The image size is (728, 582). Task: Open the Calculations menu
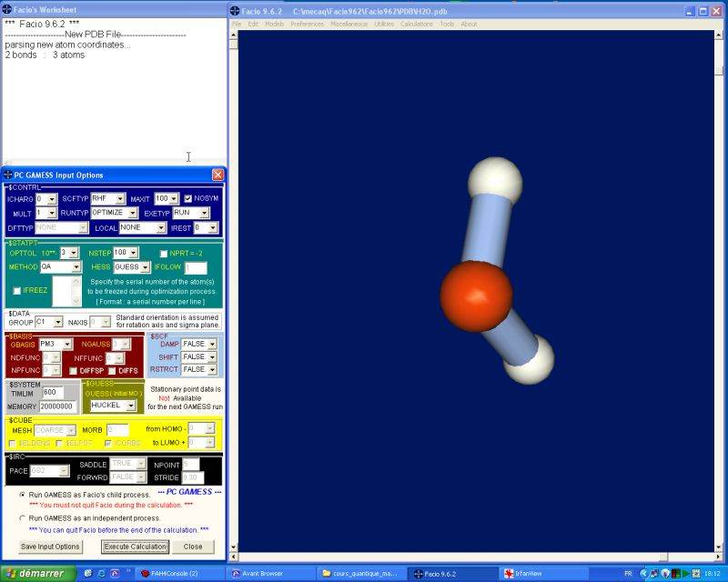(417, 24)
